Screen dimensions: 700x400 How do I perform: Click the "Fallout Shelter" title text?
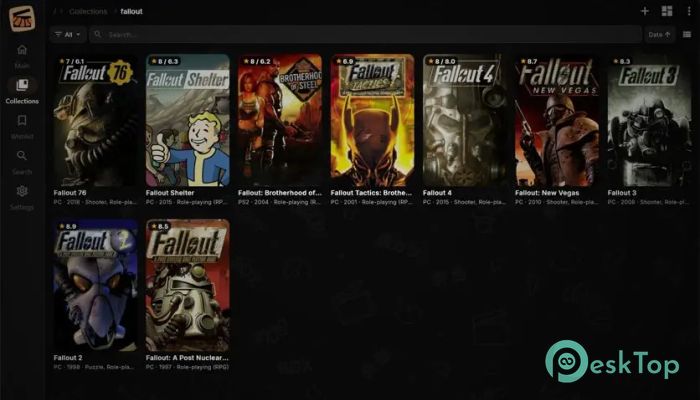(x=170, y=193)
